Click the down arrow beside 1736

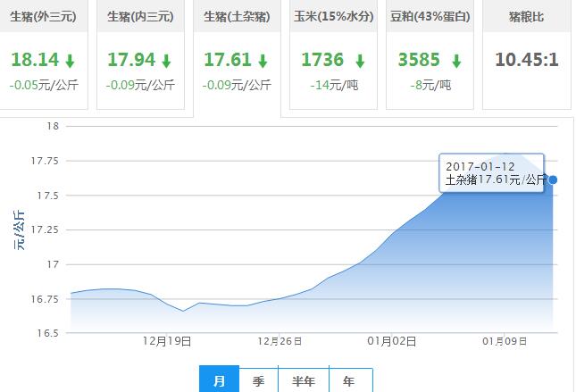click(x=361, y=61)
